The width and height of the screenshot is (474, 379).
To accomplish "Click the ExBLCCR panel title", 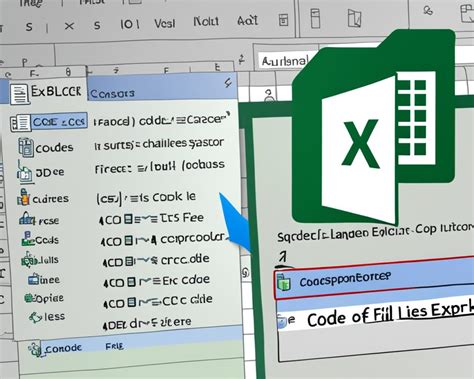I will pos(56,91).
